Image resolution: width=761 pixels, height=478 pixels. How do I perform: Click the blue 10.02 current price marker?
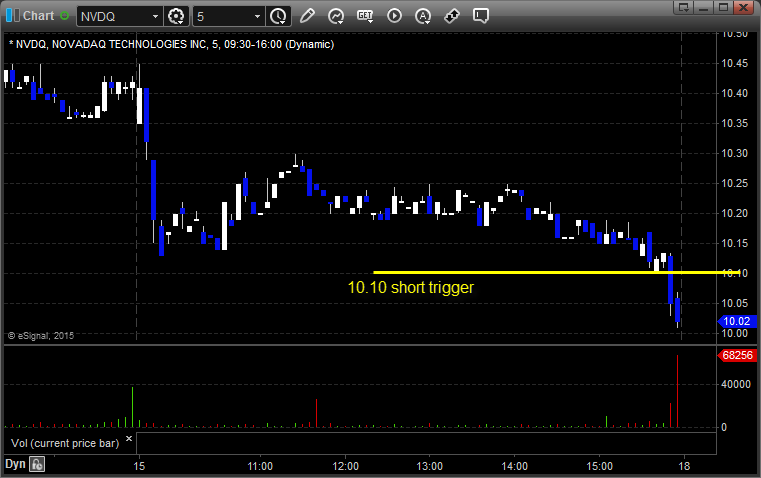point(737,321)
